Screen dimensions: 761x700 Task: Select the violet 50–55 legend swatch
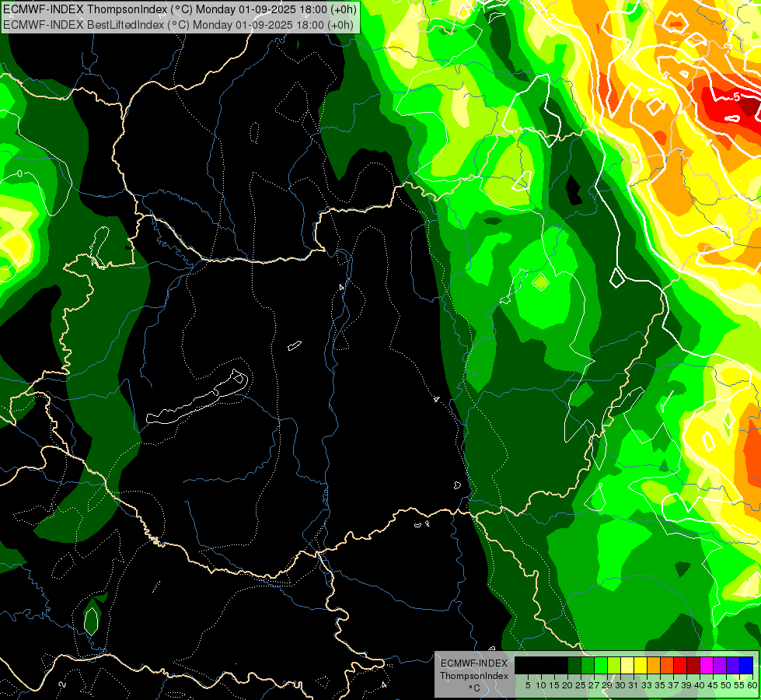(733, 665)
